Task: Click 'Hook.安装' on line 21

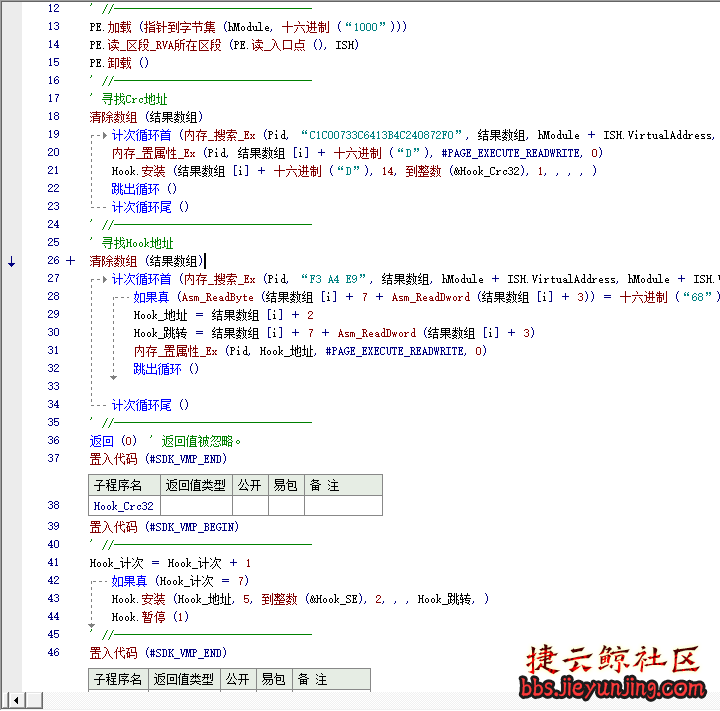Action: click(x=138, y=171)
